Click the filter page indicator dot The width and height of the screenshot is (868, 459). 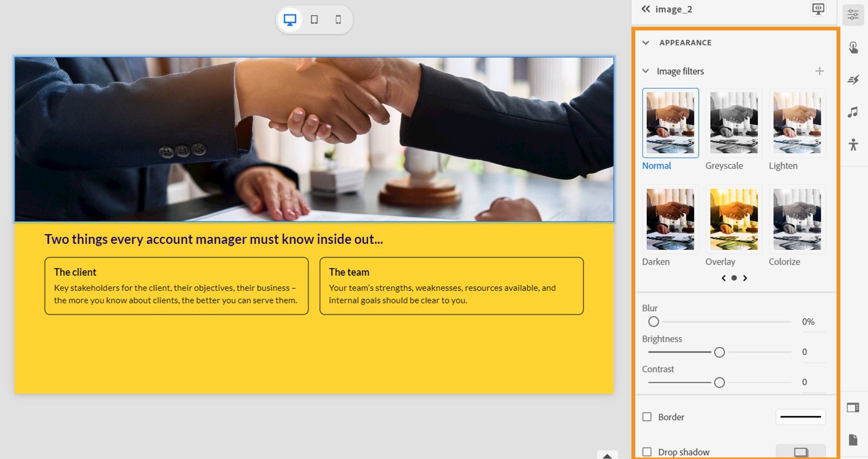tap(734, 278)
